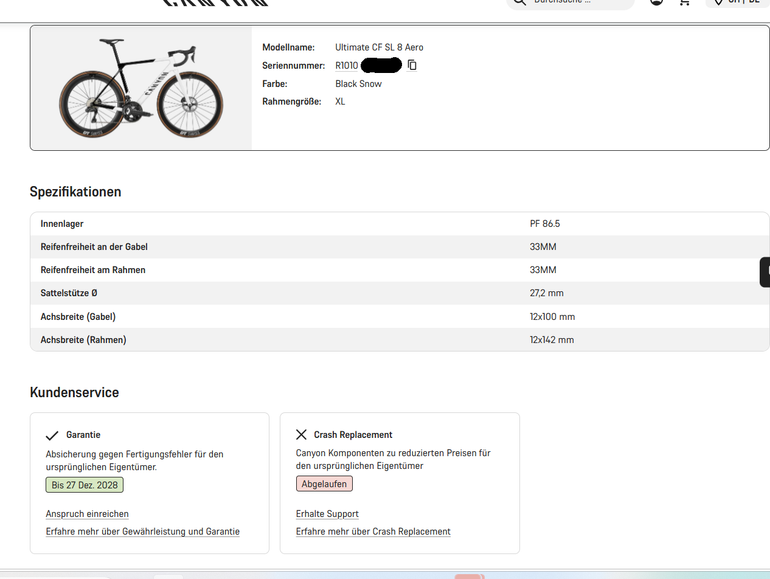Click the Ultimate CF SL 8 Aero bike image
Screen dimensions: 770x579
(141, 88)
